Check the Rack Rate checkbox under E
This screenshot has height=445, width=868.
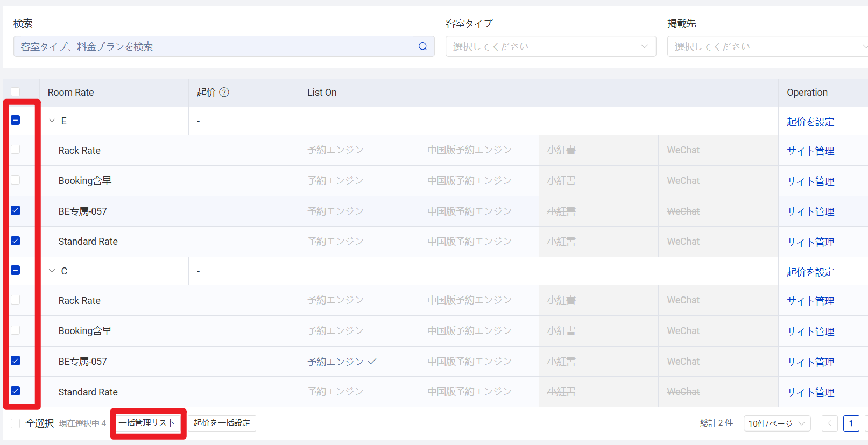[x=16, y=150]
